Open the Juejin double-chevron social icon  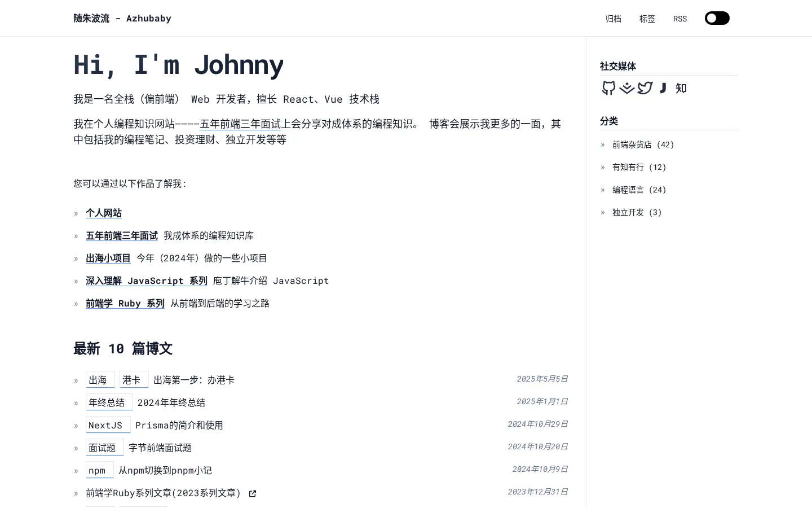(627, 88)
